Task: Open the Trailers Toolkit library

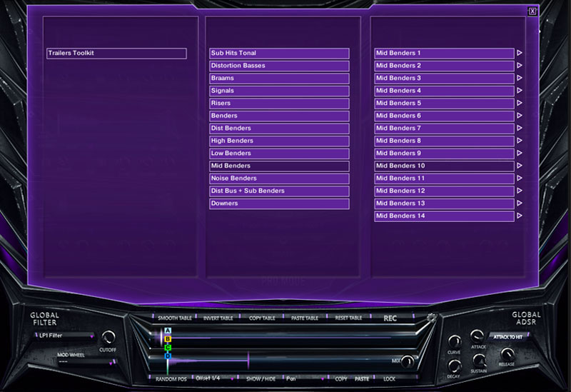Action: (116, 53)
